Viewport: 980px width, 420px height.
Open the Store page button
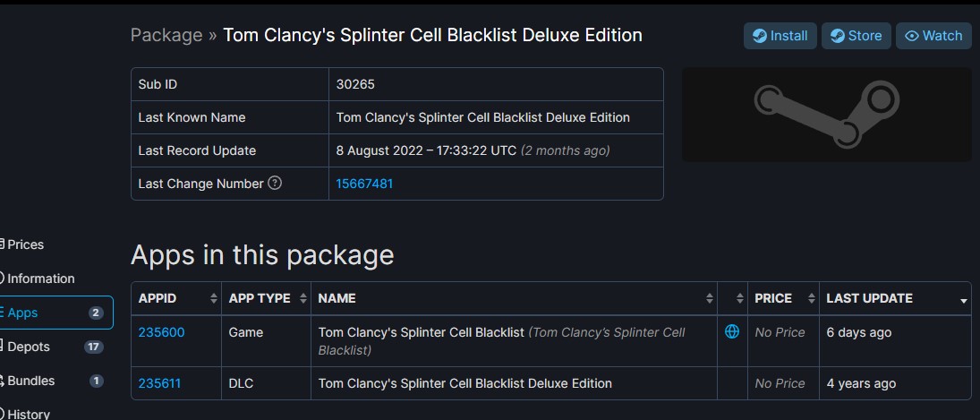tap(856, 36)
